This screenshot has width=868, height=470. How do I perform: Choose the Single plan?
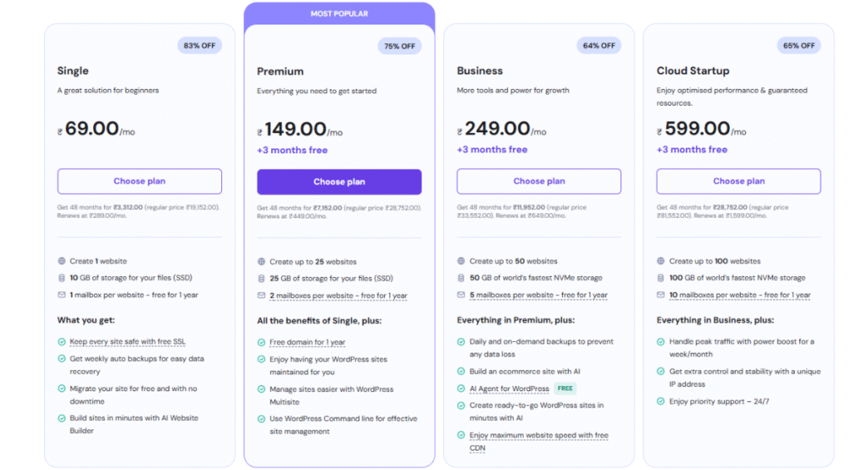pos(140,181)
